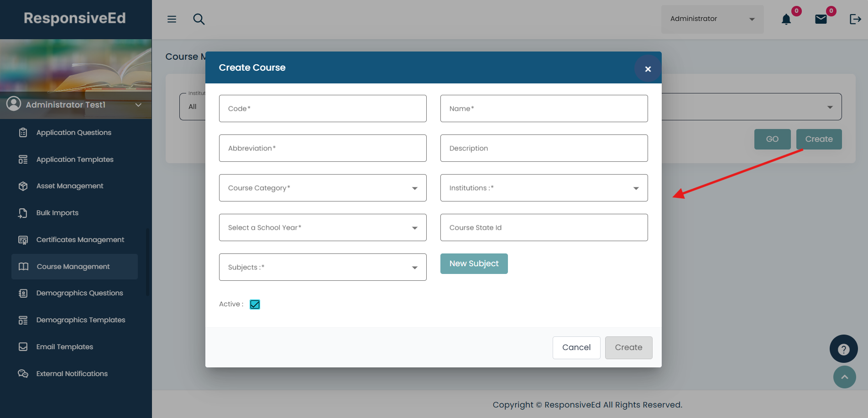The image size is (868, 418).
Task: Open Bulk Imports in sidebar
Action: (58, 213)
